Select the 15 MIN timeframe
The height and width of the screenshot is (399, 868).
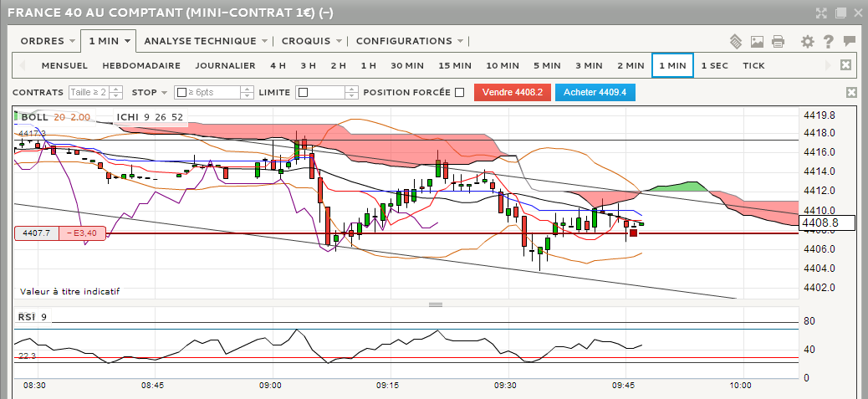(455, 65)
